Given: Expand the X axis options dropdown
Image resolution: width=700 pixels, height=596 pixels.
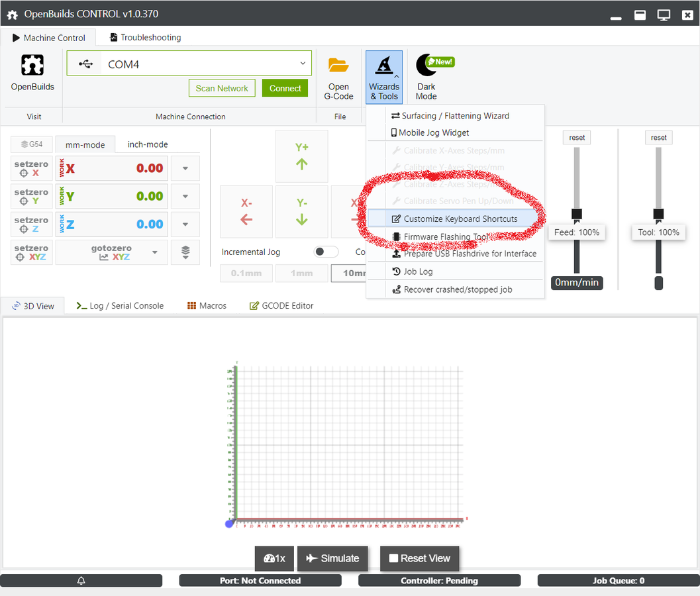Looking at the screenshot, I should 185,168.
